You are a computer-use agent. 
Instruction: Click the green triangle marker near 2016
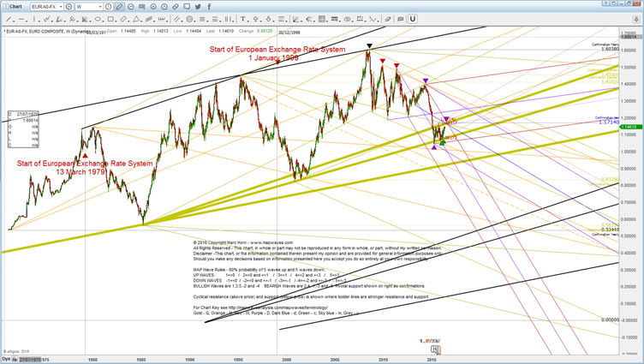tap(443, 142)
